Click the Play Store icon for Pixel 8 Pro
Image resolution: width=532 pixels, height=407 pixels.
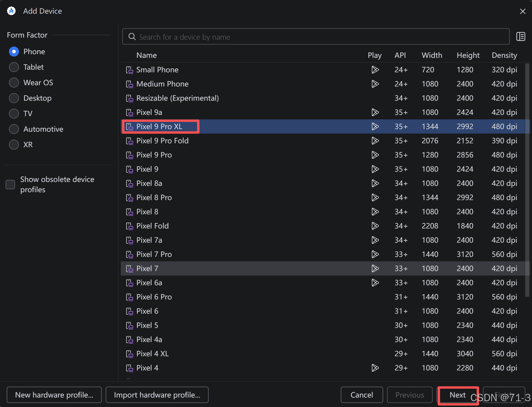(375, 198)
